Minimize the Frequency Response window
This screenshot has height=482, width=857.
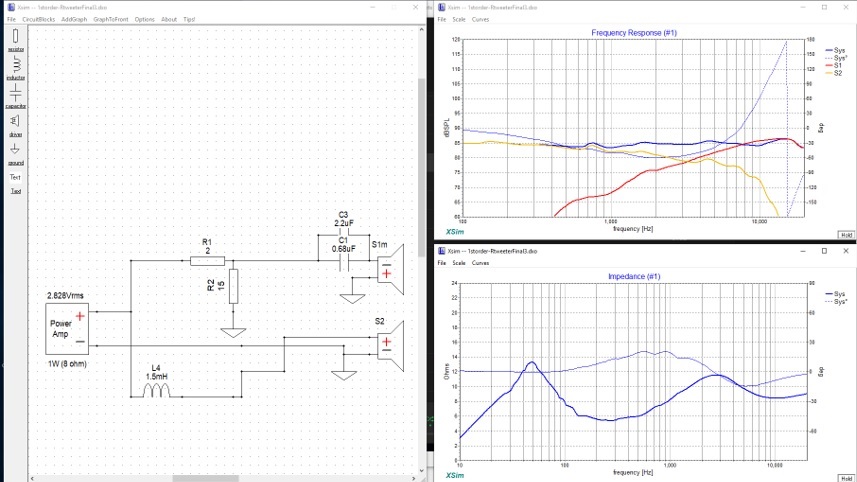[803, 7]
